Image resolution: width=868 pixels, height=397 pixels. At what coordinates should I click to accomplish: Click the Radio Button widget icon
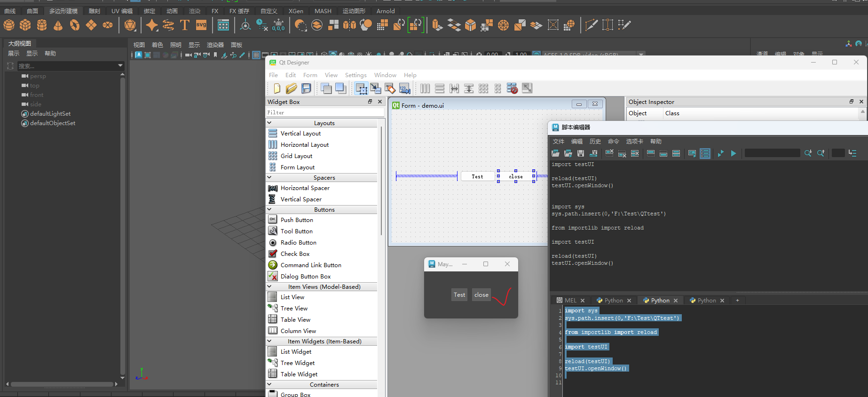(x=273, y=243)
